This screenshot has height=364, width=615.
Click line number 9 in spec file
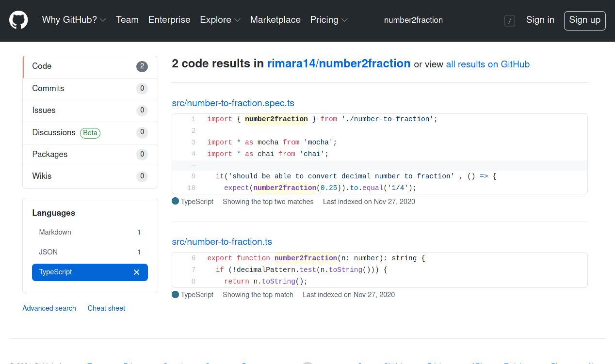click(193, 176)
